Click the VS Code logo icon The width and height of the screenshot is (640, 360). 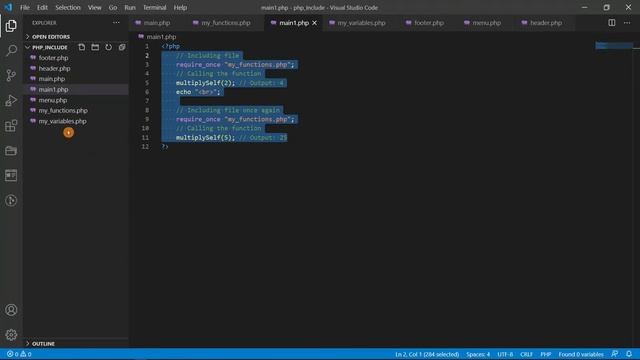point(8,7)
